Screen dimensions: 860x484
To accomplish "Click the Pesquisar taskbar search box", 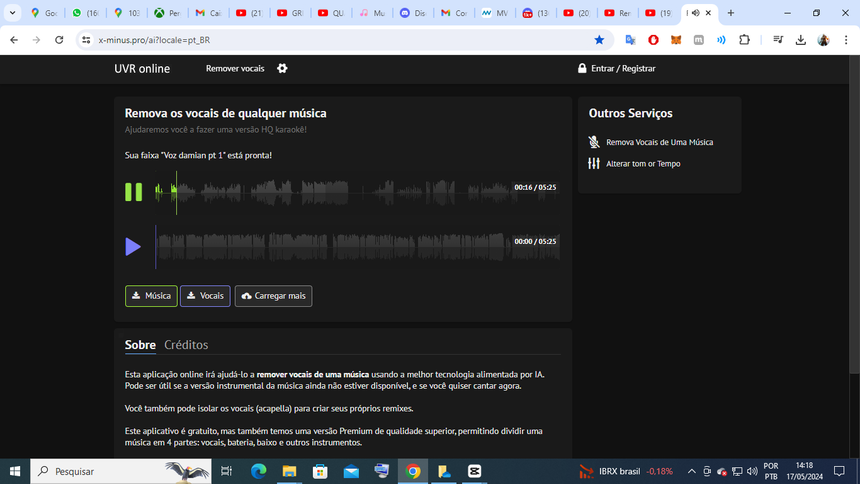I will pos(121,471).
